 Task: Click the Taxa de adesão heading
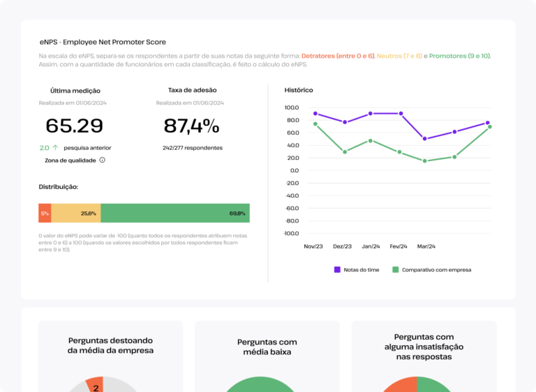pos(192,90)
